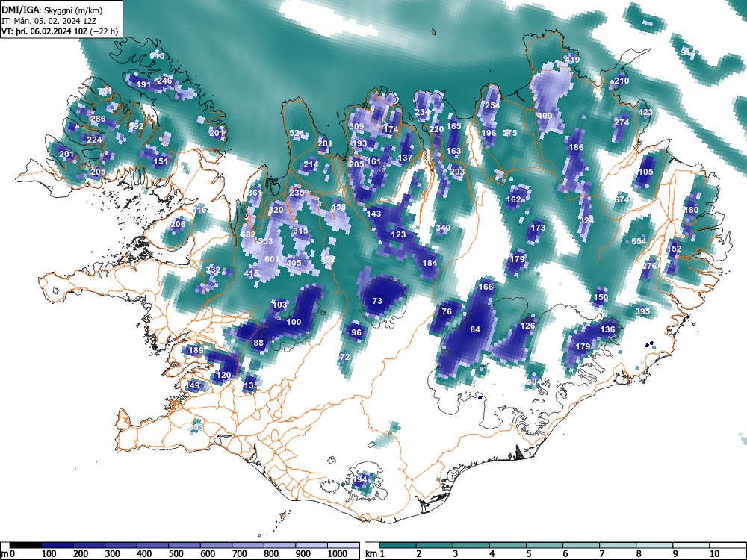The image size is (747, 560).
Task: Click the map value 151
Action: (x=161, y=161)
